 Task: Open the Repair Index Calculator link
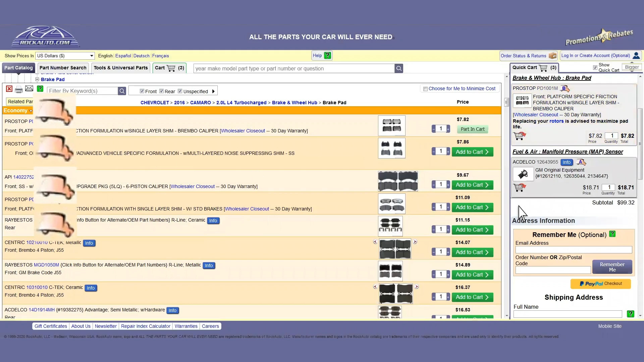tap(146, 326)
